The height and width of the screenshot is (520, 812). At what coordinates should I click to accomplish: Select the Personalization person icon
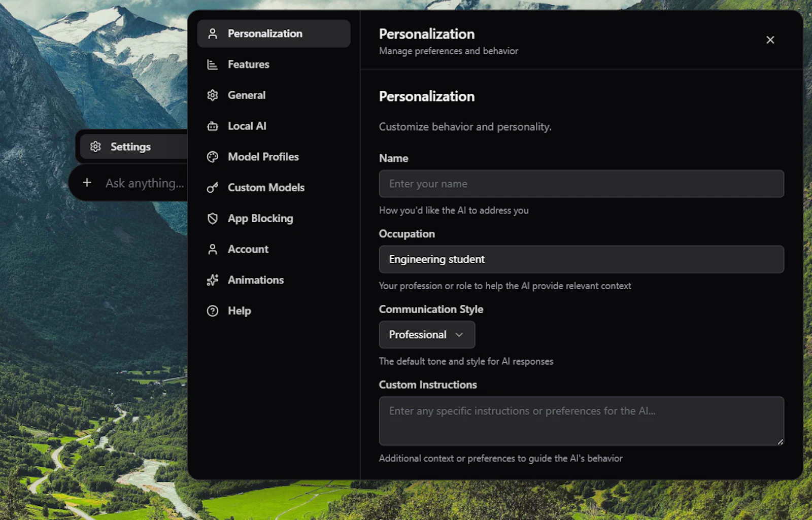coord(212,33)
